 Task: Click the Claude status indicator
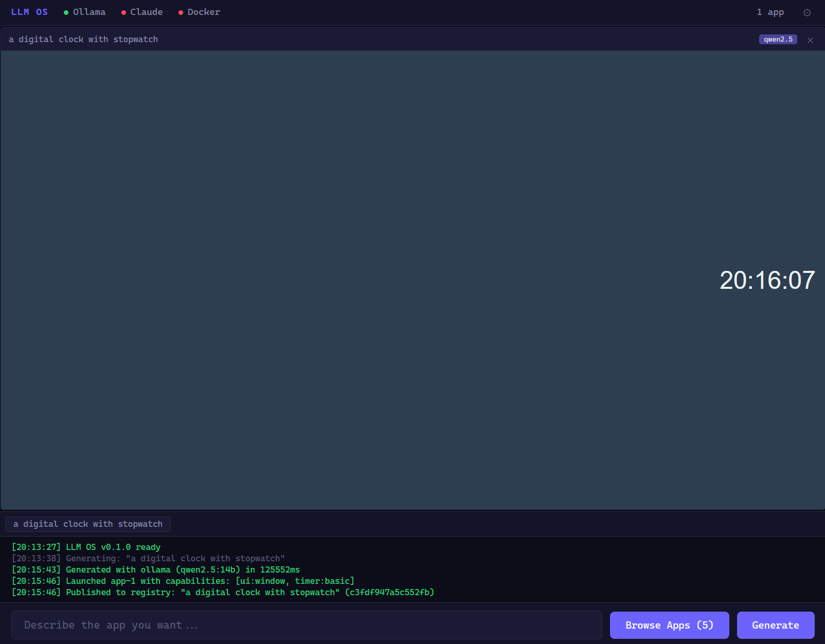pos(142,12)
